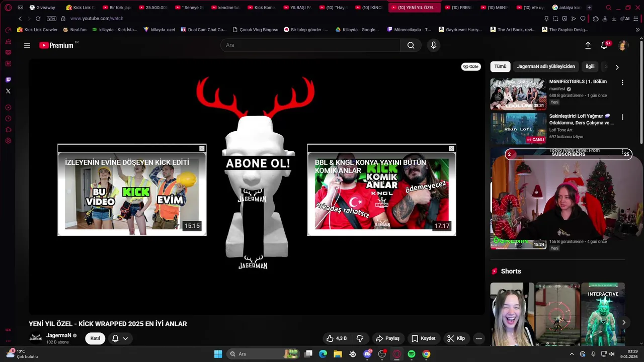
Task: Click ABONE OL subscribe end-screen element
Action: coord(257,163)
